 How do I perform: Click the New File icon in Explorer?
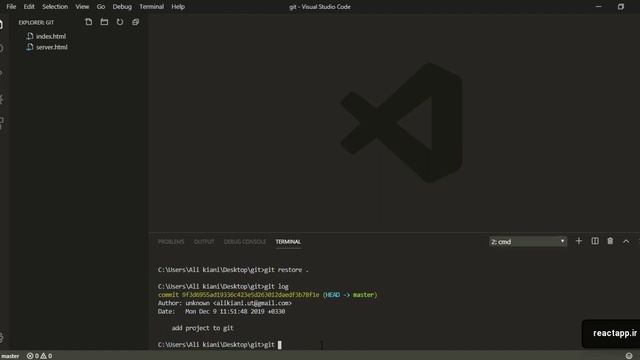point(89,22)
